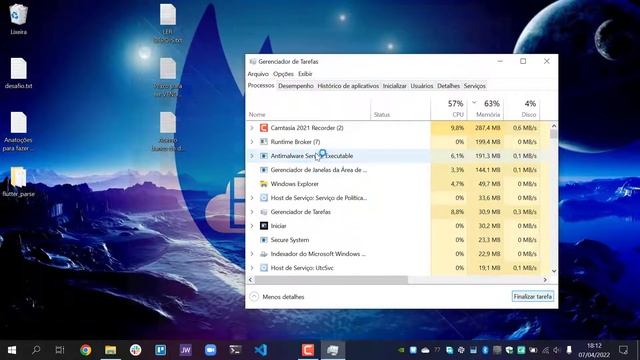Open the notification center
The height and width of the screenshot is (360, 640).
(623, 350)
